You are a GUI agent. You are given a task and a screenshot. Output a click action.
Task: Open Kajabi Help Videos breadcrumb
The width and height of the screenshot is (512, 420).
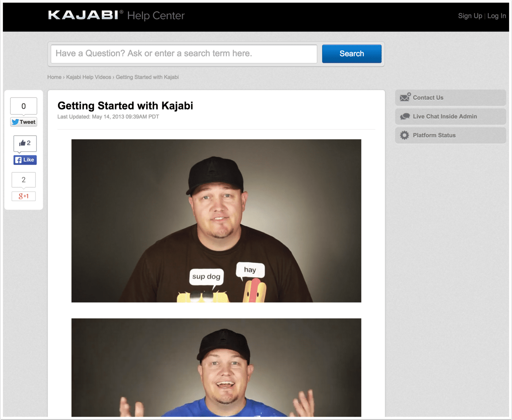coord(89,77)
